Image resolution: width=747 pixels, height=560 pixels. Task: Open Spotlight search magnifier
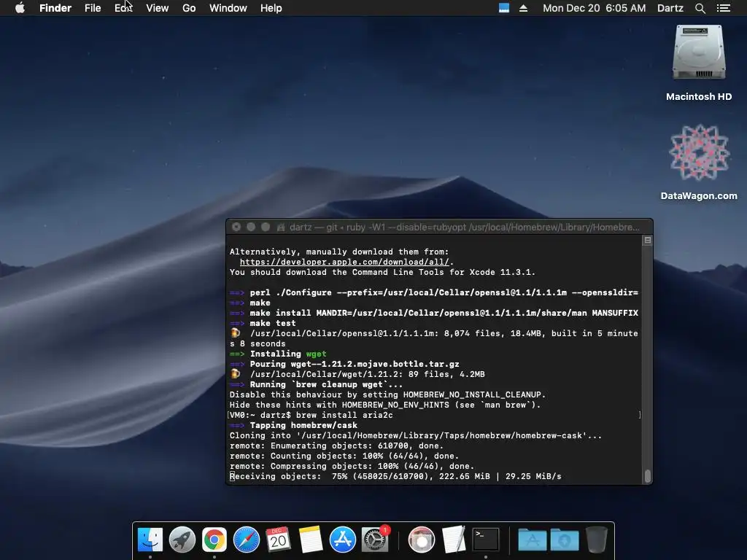(700, 8)
